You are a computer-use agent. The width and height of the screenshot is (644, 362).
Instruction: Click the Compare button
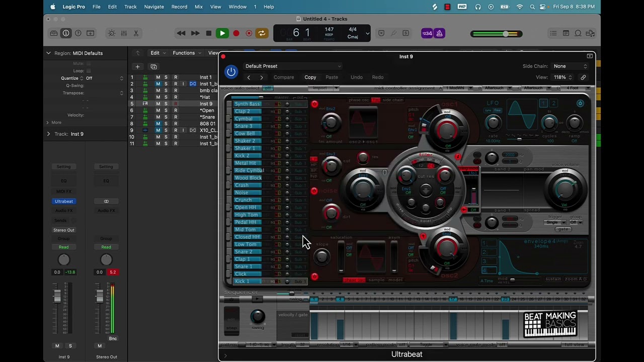click(284, 77)
